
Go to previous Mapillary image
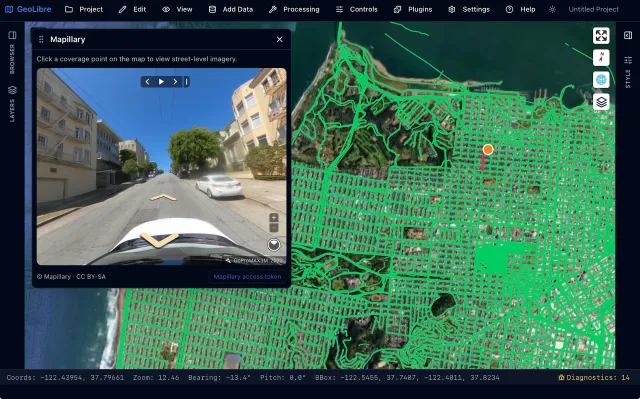coord(148,82)
